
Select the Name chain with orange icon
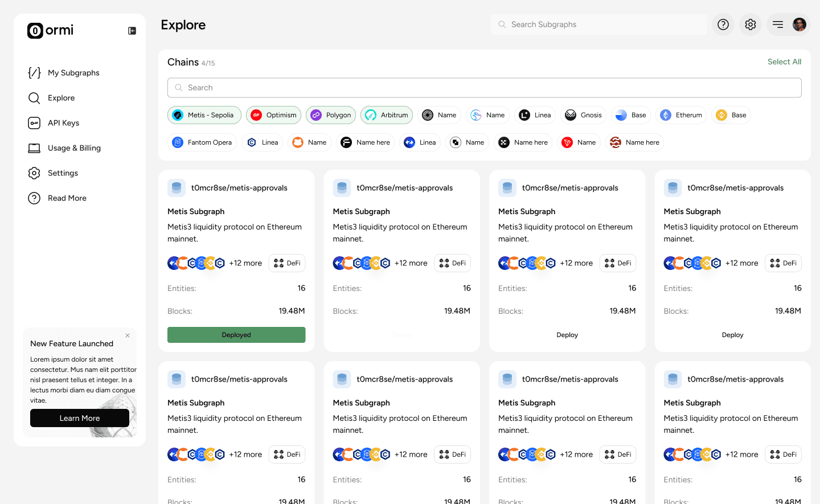[x=309, y=142]
